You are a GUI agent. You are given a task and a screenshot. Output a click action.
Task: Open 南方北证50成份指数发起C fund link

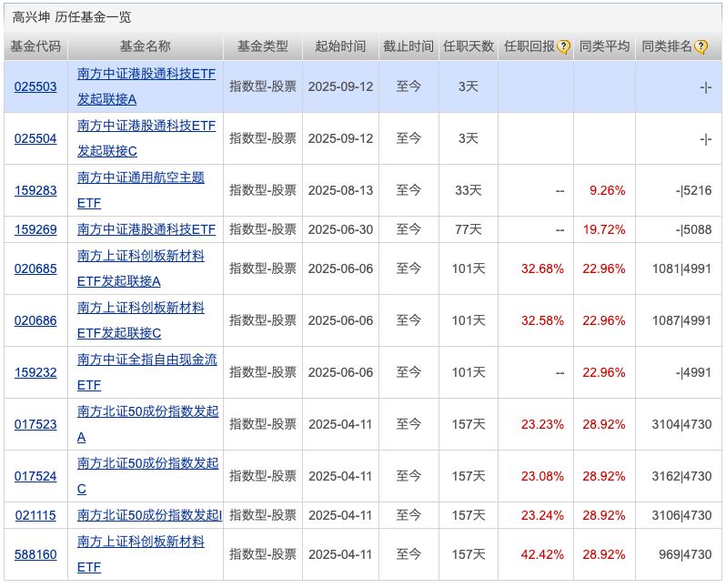point(147,475)
